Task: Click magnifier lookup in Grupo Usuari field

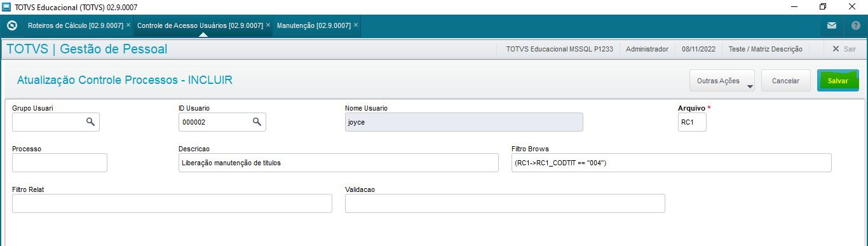Action: click(91, 121)
